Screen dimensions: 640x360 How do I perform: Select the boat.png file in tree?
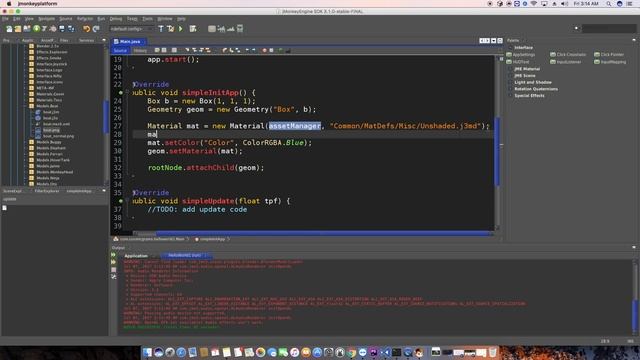51,130
